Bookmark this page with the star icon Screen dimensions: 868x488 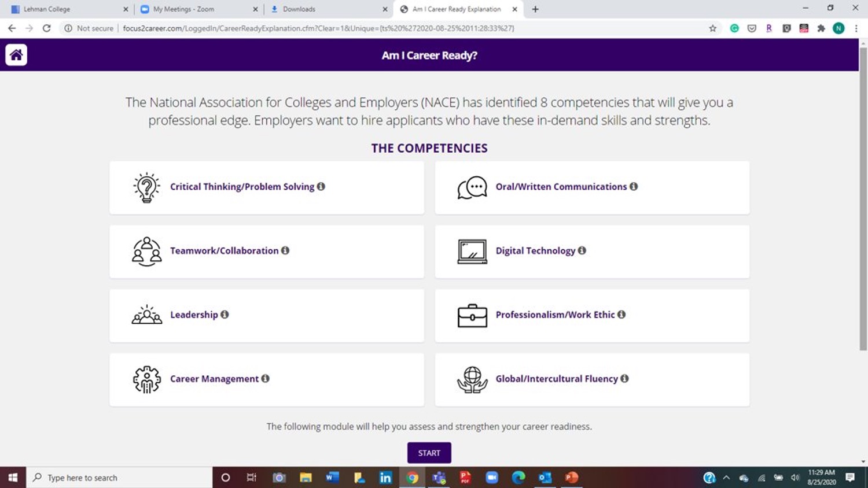click(713, 28)
